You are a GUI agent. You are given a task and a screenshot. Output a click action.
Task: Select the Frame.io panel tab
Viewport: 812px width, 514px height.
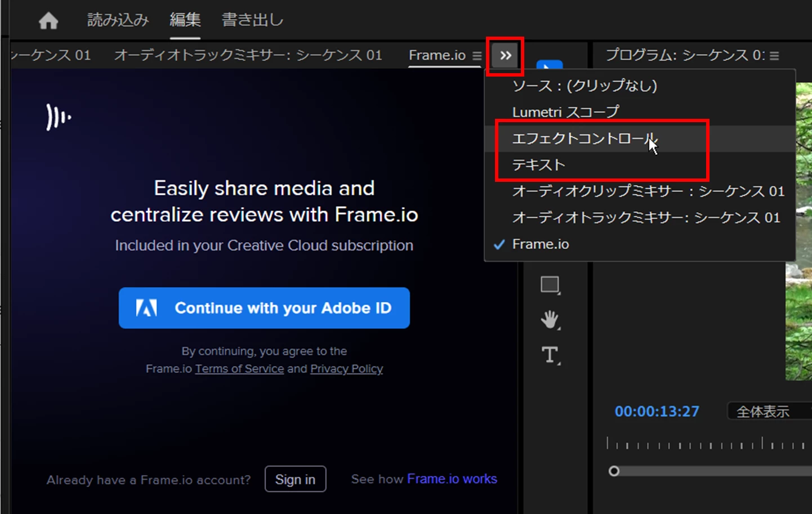(437, 55)
